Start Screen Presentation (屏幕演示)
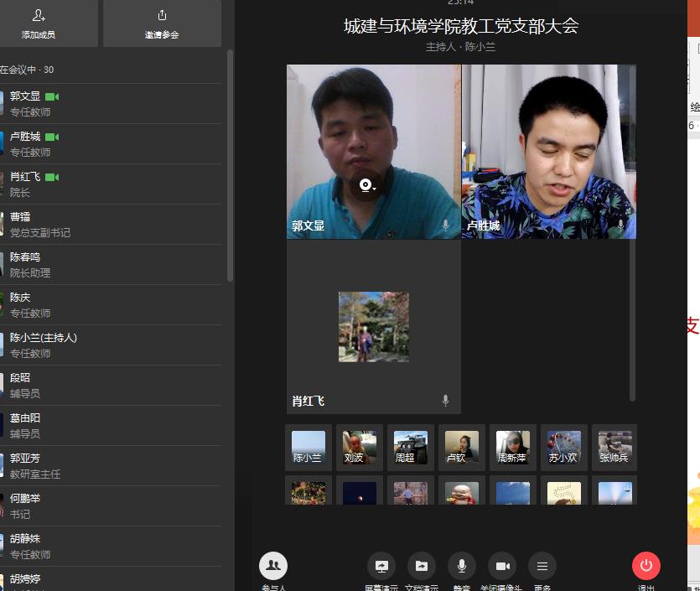 [381, 566]
